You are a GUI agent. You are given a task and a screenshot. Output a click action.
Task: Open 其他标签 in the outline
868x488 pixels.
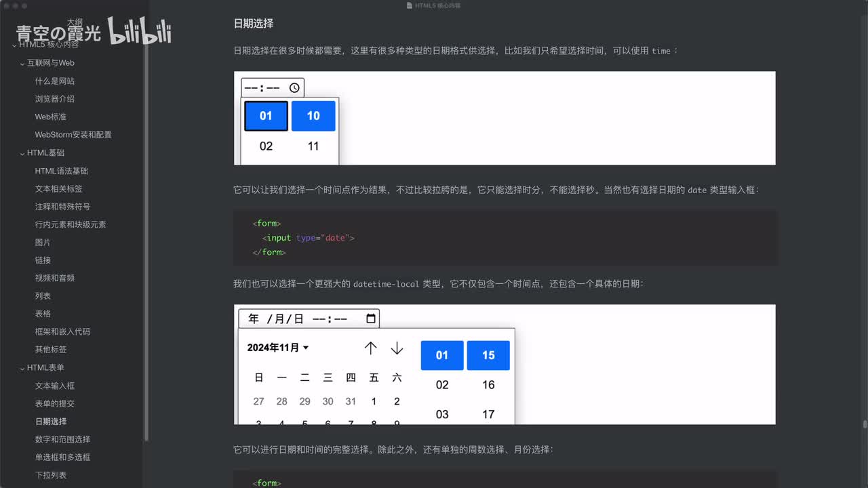click(51, 350)
